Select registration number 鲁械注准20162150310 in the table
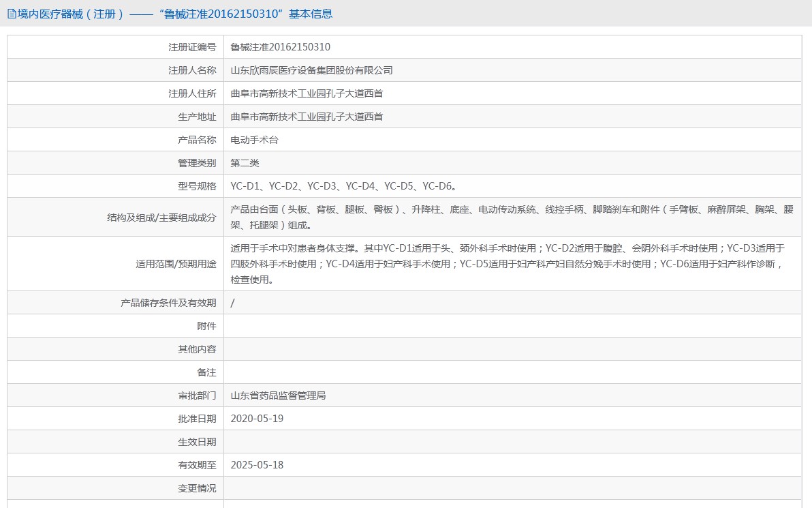 pyautogui.click(x=280, y=47)
